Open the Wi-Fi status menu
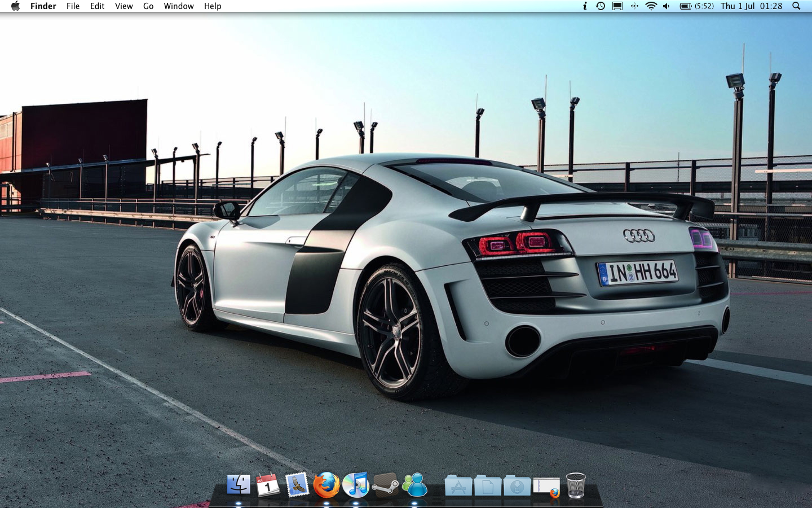The height and width of the screenshot is (508, 812). click(651, 6)
